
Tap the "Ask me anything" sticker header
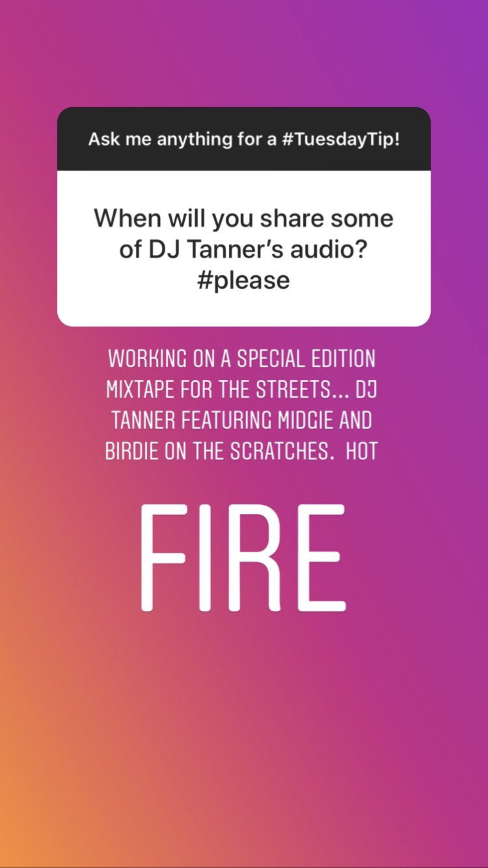(x=244, y=139)
